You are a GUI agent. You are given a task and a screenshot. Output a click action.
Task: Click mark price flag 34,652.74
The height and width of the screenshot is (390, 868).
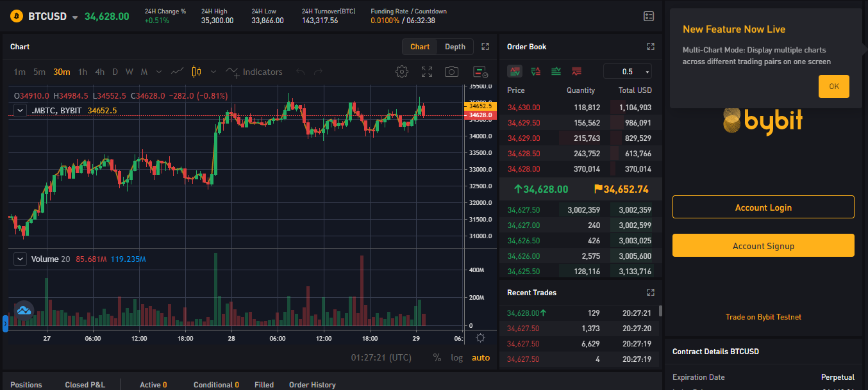(x=621, y=189)
